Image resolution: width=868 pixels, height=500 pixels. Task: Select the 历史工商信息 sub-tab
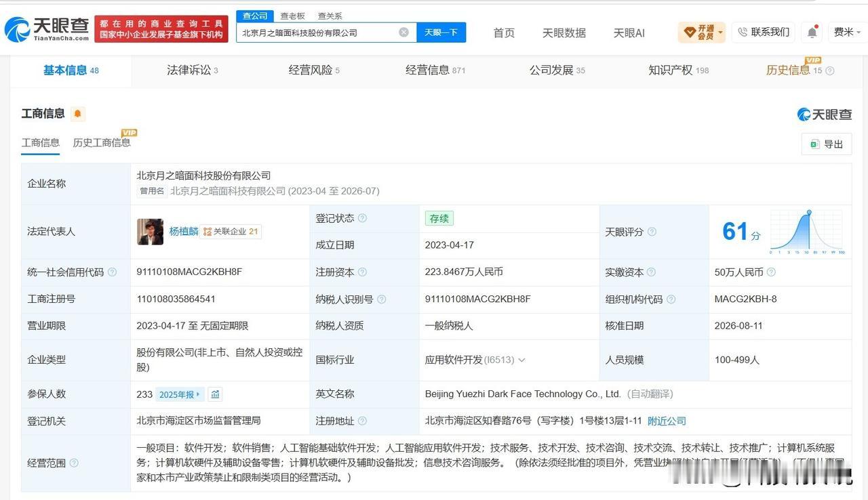click(102, 142)
